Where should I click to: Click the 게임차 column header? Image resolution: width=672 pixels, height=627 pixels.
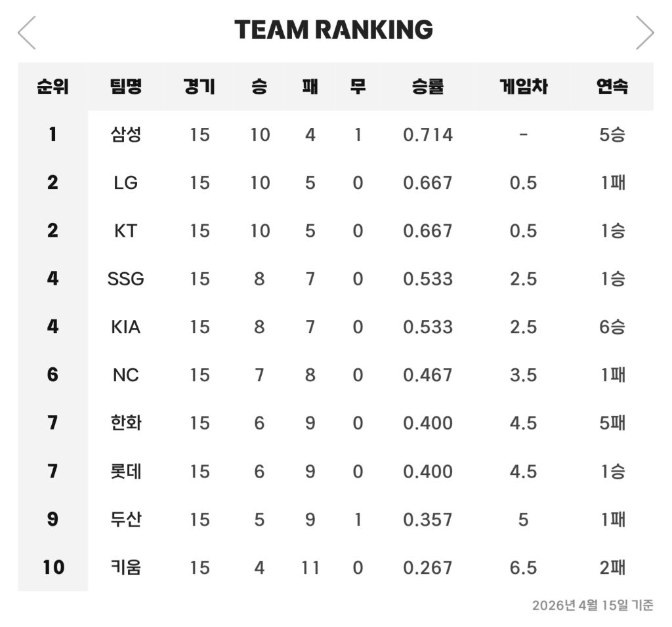click(523, 86)
